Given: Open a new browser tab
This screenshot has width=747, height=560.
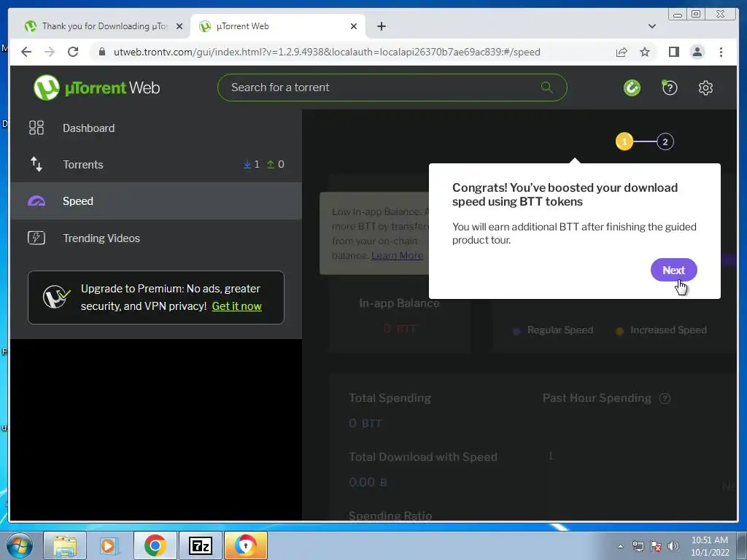Looking at the screenshot, I should click(381, 26).
